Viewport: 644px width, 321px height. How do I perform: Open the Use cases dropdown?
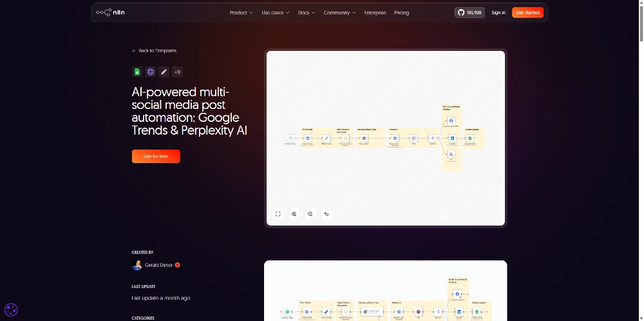point(275,12)
